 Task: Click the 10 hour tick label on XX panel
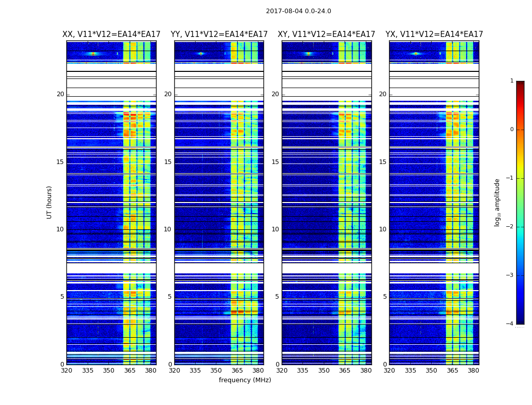[x=60, y=229]
